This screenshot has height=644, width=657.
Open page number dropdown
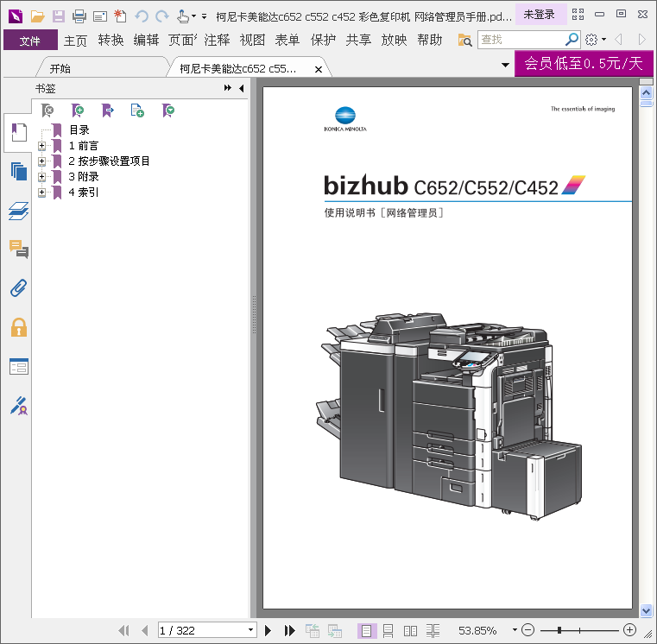pos(250,629)
